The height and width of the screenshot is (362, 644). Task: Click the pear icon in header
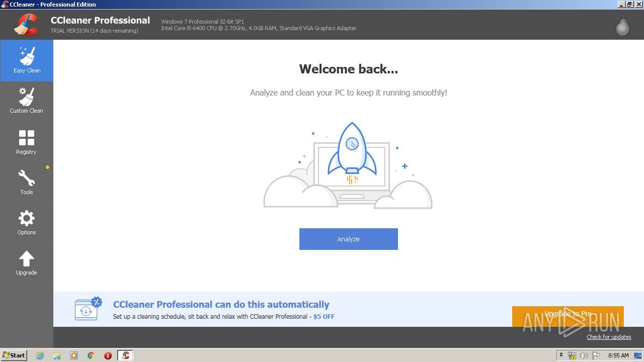622,25
